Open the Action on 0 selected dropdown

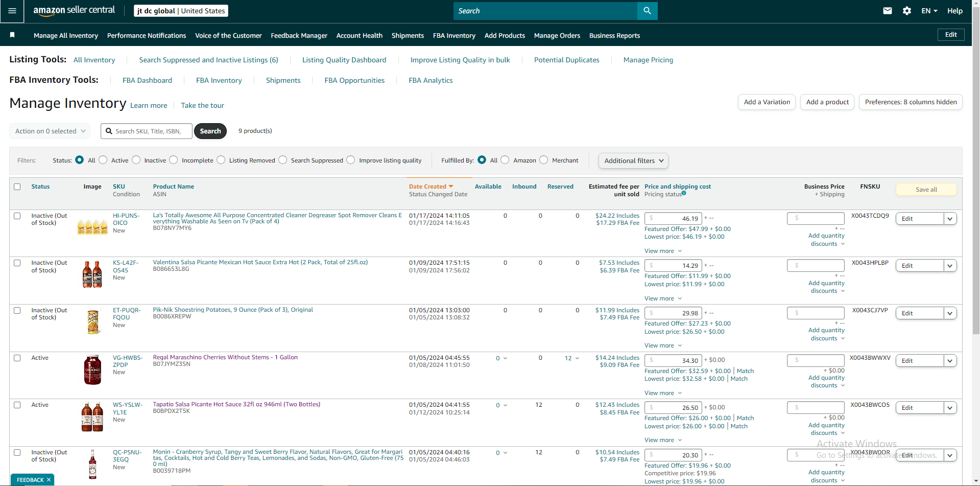[x=50, y=131]
